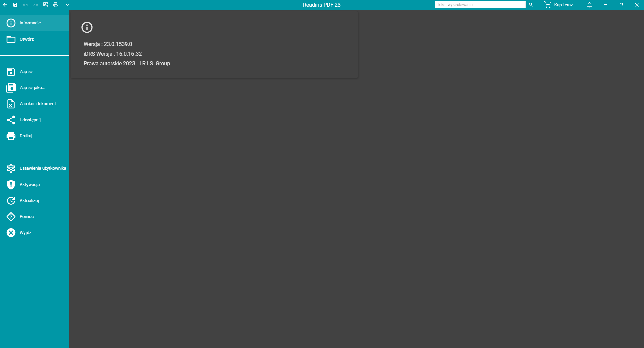
Task: Click the magnifier search icon
Action: 531,5
